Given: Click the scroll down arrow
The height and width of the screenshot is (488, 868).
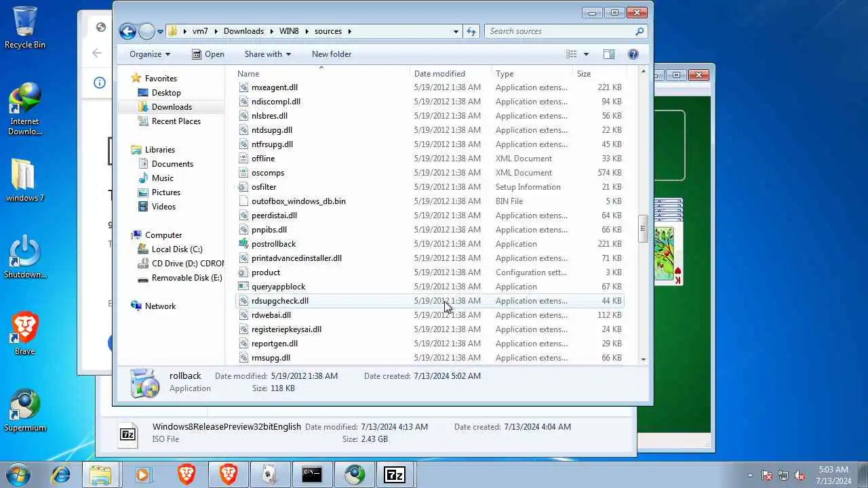Looking at the screenshot, I should (643, 359).
